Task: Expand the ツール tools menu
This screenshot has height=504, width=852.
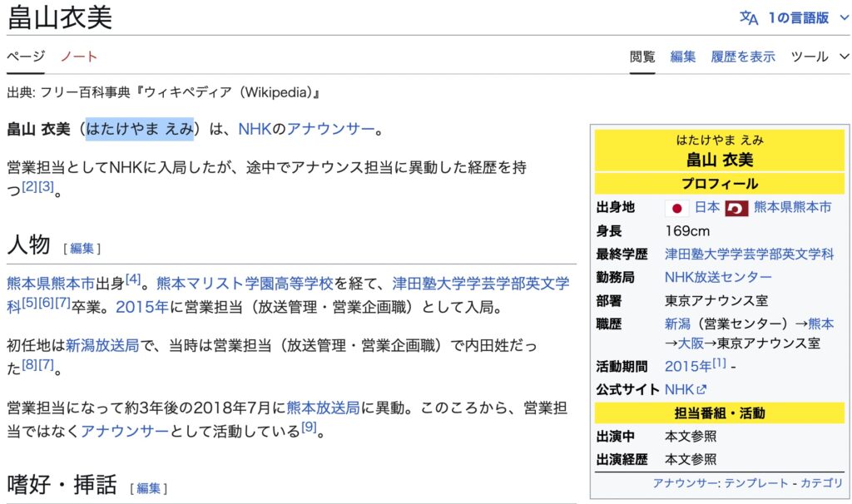Action: point(820,57)
